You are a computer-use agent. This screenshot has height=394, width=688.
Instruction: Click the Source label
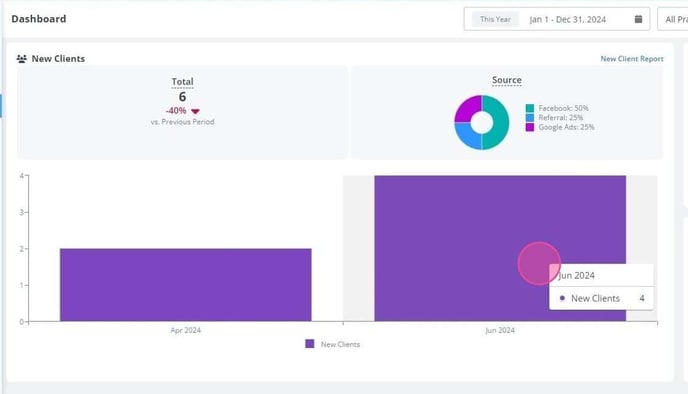[507, 80]
